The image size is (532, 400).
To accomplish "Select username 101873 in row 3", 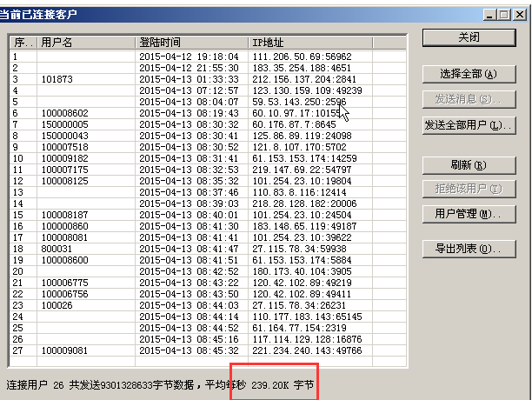I will (57, 79).
